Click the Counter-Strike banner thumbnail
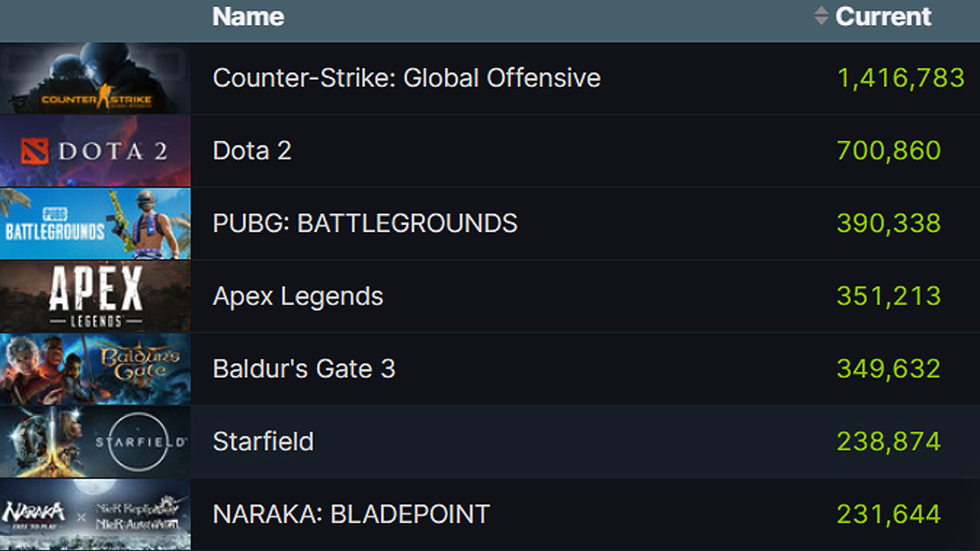This screenshot has height=551, width=980. tap(95, 77)
